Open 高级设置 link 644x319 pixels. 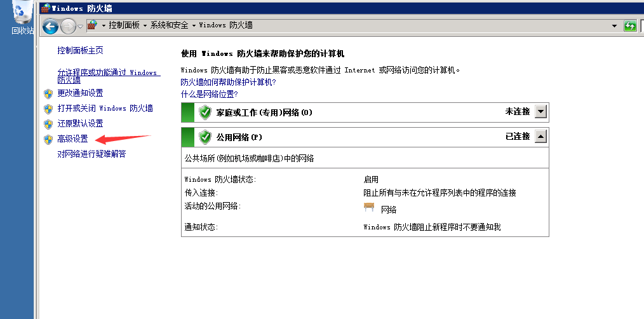click(x=72, y=139)
